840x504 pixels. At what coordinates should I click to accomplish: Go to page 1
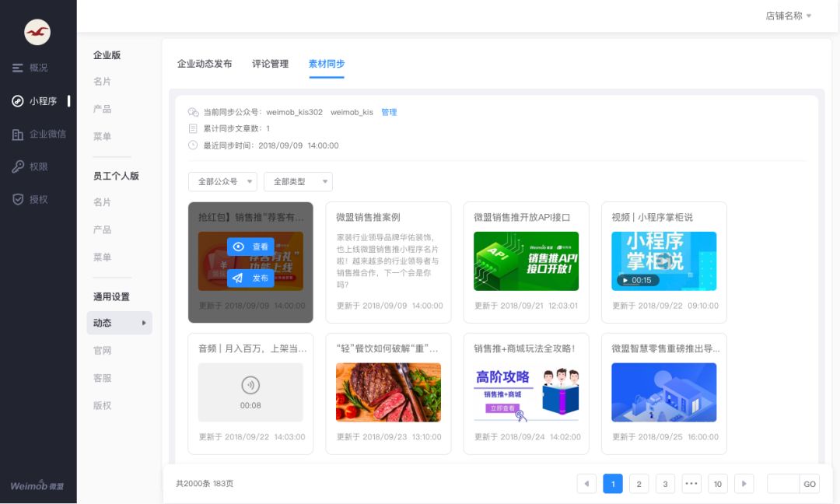coord(613,484)
